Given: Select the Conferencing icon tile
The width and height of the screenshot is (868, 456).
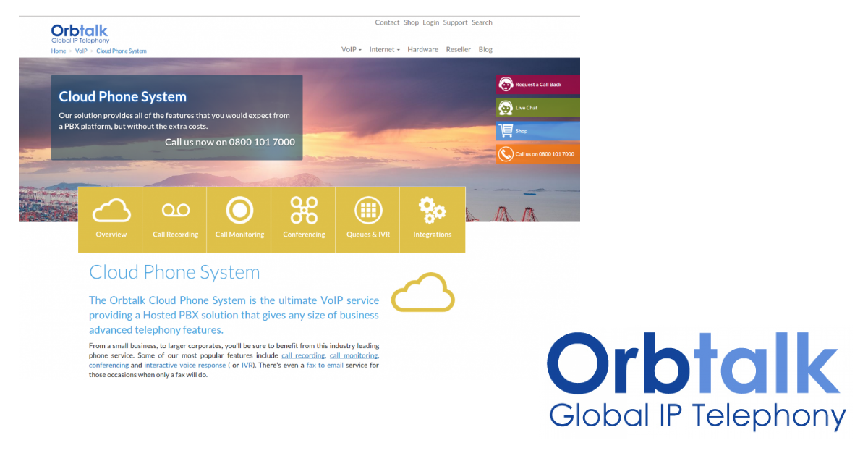Looking at the screenshot, I should pyautogui.click(x=303, y=210).
